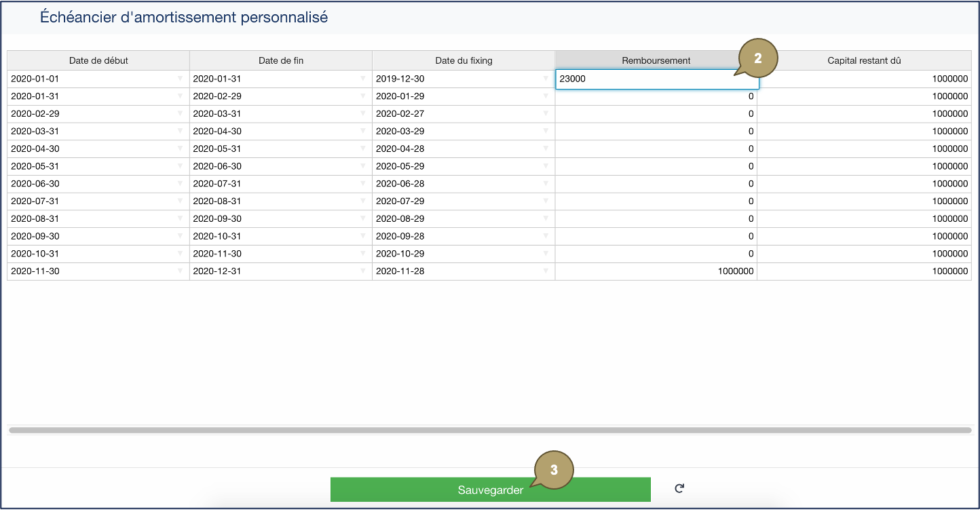
Task: Select the second-row Remboursement cell showing 0
Action: pos(657,96)
